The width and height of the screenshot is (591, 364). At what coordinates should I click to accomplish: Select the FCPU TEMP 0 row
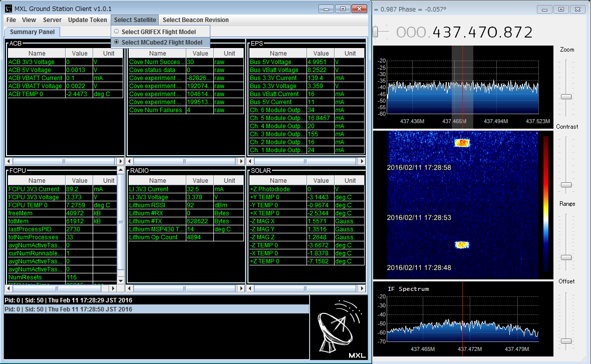point(62,205)
